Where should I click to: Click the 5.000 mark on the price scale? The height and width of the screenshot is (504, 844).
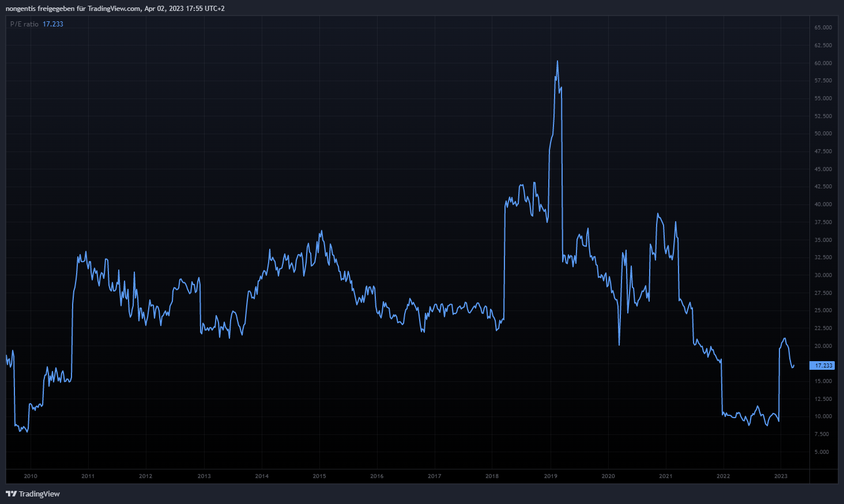(x=823, y=452)
